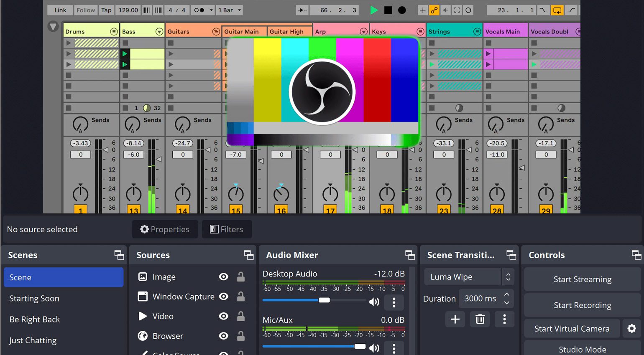Undock the Controls panel
Screen dimensions: 644x355
tap(636, 255)
